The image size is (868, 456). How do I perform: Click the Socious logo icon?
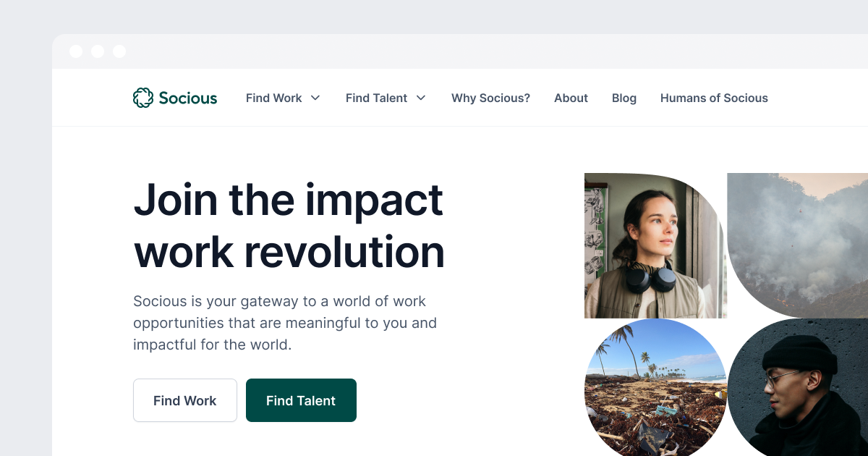pos(142,98)
